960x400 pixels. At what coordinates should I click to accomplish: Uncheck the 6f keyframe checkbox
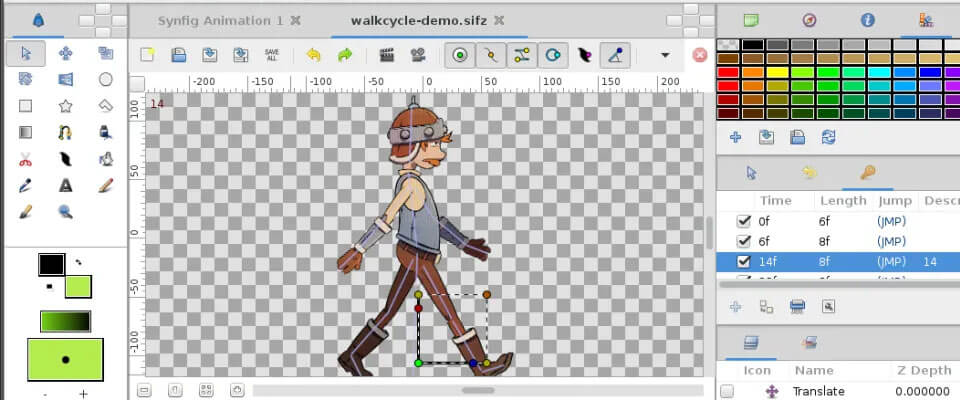click(744, 241)
